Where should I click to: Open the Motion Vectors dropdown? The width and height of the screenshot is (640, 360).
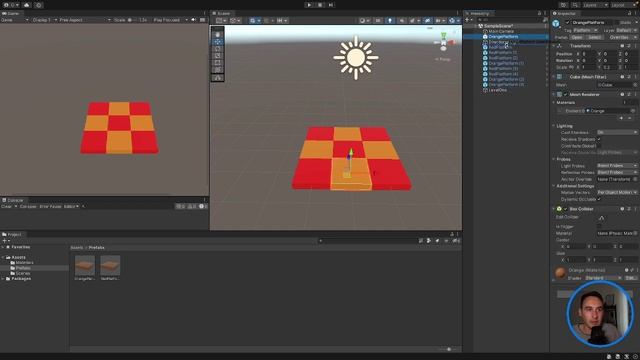click(617, 192)
